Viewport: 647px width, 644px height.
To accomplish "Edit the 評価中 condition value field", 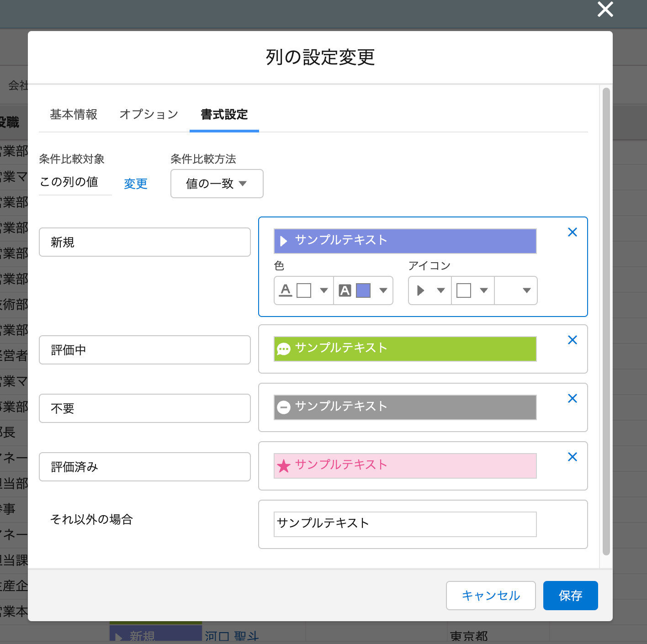I will pos(145,350).
